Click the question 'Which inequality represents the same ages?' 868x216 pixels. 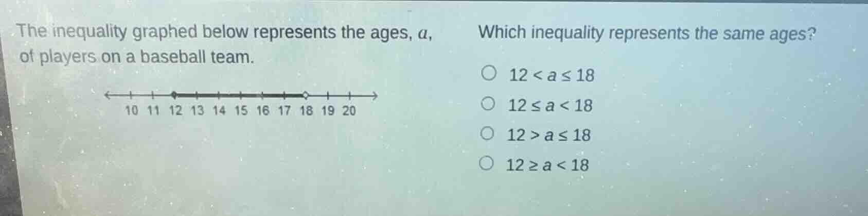tap(647, 34)
